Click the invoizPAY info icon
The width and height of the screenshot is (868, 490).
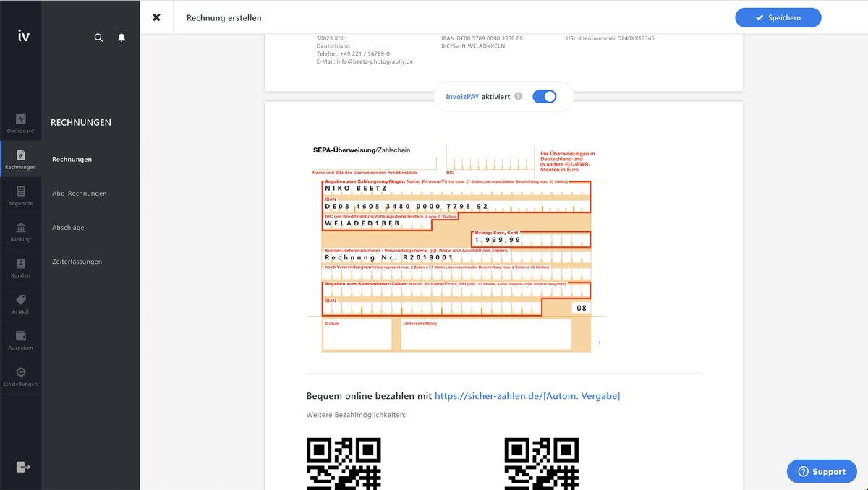(518, 96)
